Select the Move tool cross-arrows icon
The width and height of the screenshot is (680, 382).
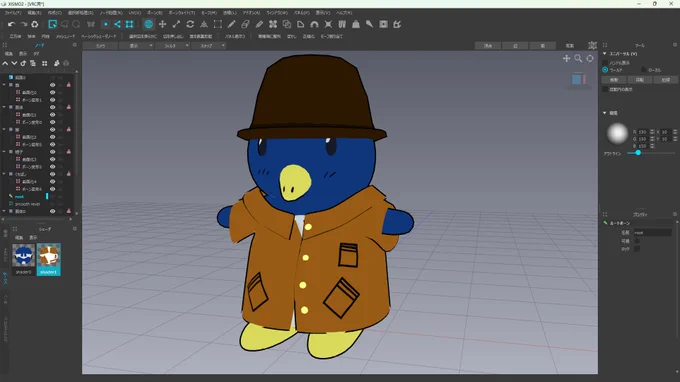point(163,24)
